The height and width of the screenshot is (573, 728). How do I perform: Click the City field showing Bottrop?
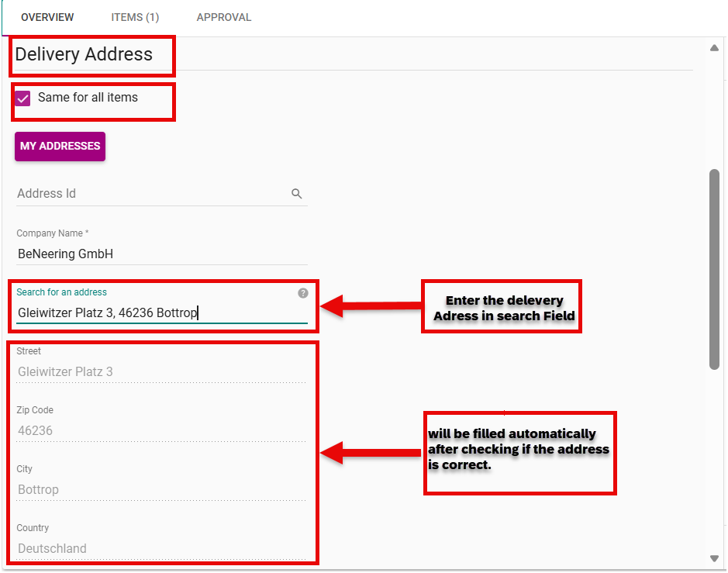(160, 489)
